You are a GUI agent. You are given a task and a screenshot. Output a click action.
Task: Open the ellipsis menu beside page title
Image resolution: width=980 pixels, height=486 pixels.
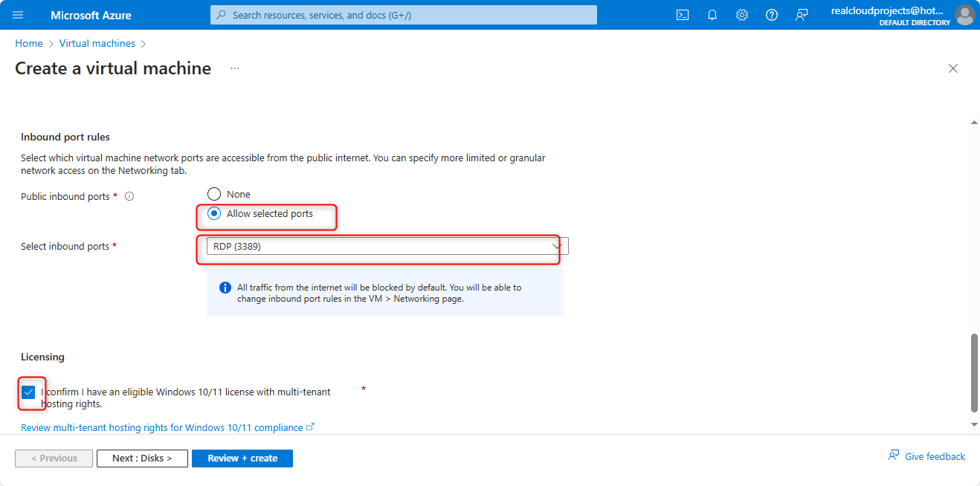point(235,68)
